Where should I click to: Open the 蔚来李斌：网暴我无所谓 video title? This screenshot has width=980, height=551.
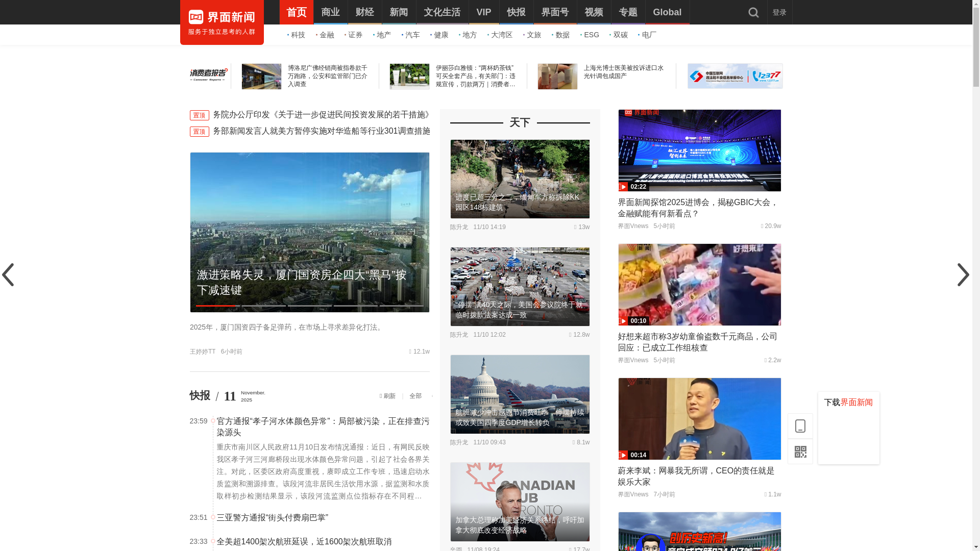point(696,476)
